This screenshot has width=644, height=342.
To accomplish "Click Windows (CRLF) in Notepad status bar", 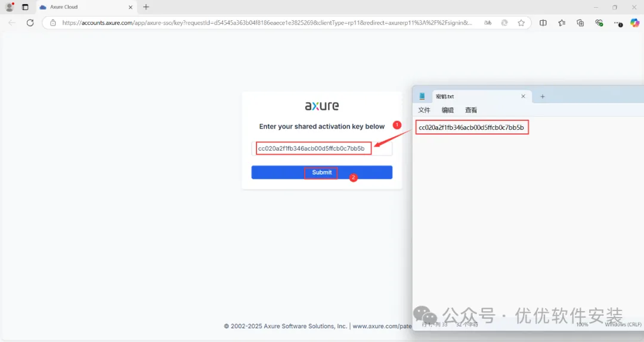I will pyautogui.click(x=623, y=324).
